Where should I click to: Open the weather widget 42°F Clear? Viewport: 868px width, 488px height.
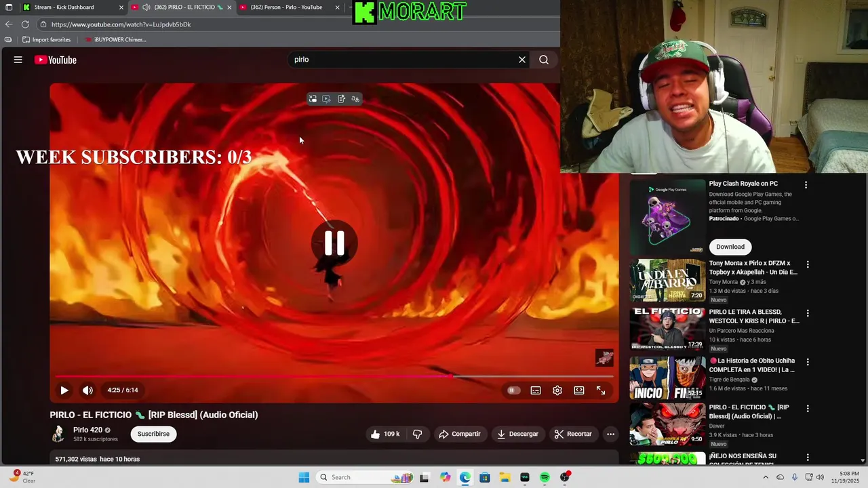(22, 477)
